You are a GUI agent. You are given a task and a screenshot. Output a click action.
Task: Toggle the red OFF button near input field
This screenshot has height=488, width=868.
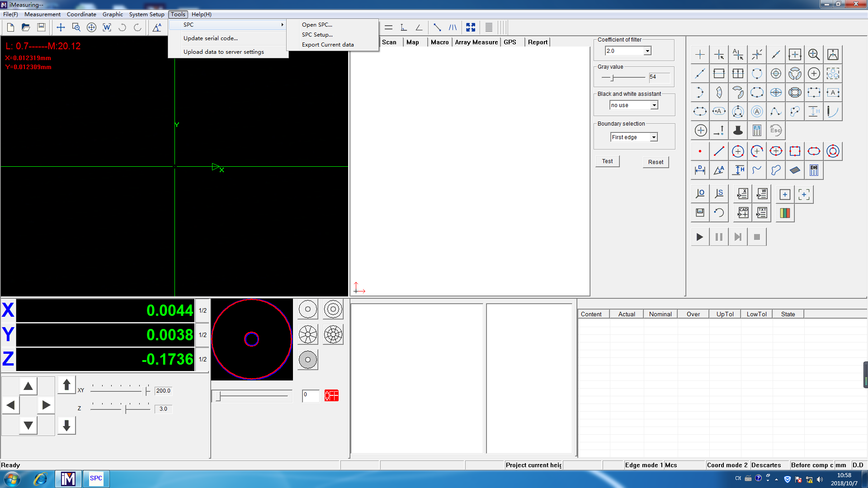(x=331, y=394)
